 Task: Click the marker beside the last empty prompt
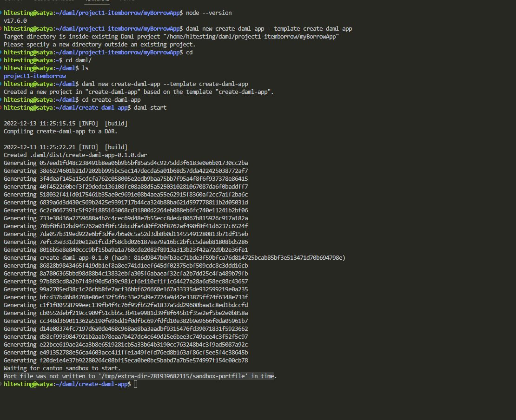(1, 384)
